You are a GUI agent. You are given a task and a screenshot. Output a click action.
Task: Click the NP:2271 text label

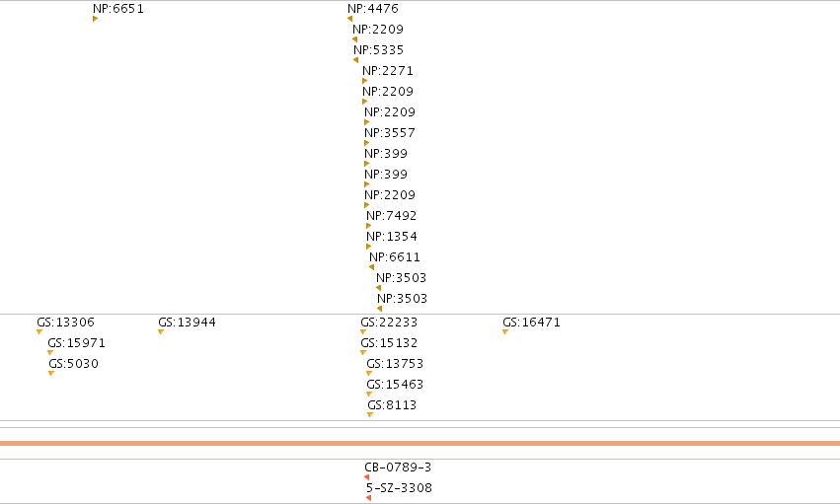388,71
